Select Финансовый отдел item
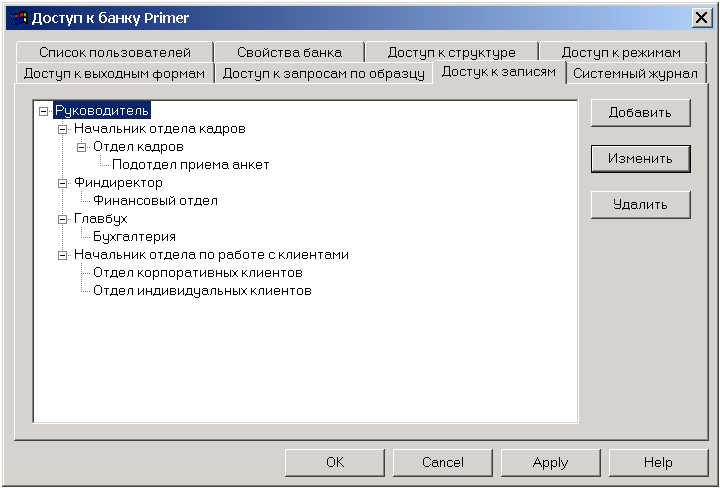 pyautogui.click(x=156, y=201)
